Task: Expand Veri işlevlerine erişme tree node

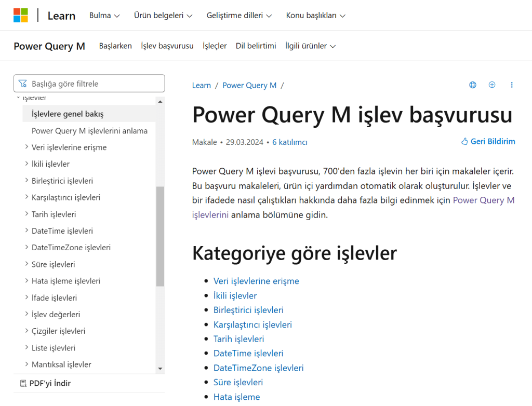Action: tap(26, 147)
